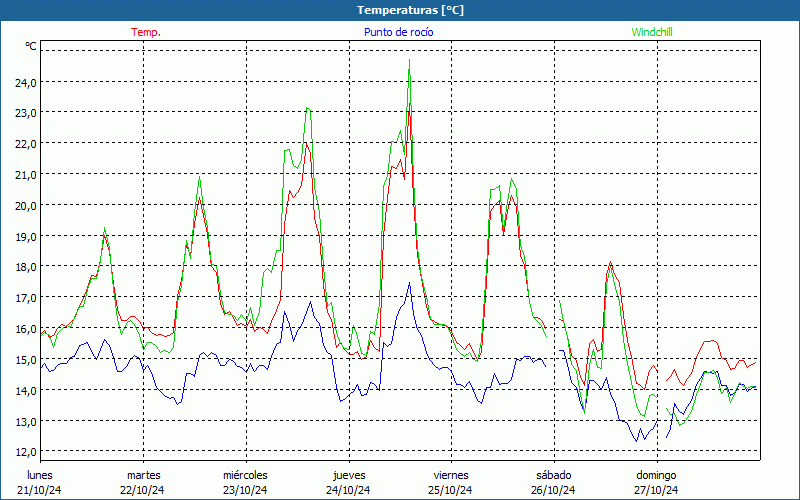Click the 'miércoles' day label
This screenshot has width=800, height=500.
(245, 475)
